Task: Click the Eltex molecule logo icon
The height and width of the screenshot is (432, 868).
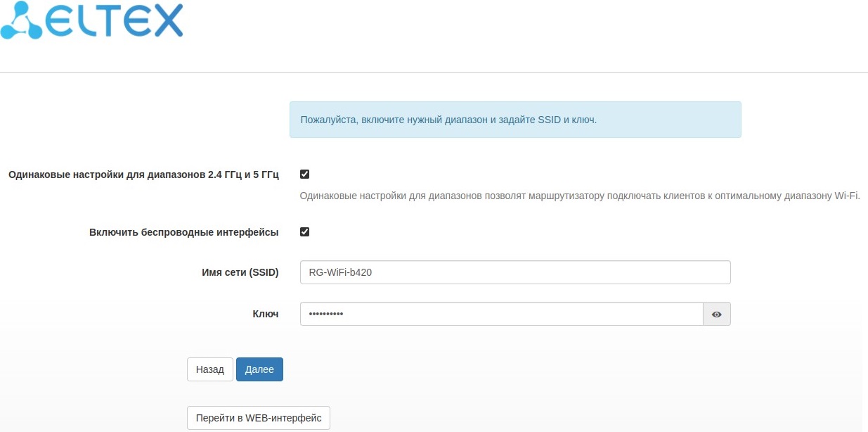Action: [20, 21]
